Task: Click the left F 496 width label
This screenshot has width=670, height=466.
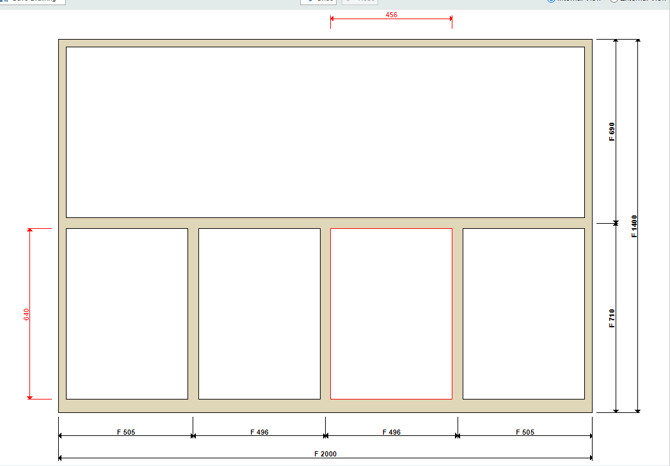Action: pyautogui.click(x=258, y=432)
